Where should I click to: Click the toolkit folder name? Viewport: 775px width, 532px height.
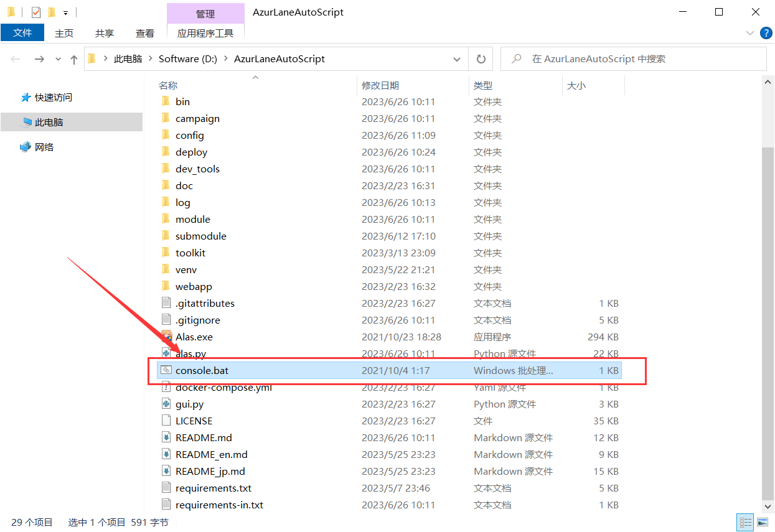[x=190, y=253]
